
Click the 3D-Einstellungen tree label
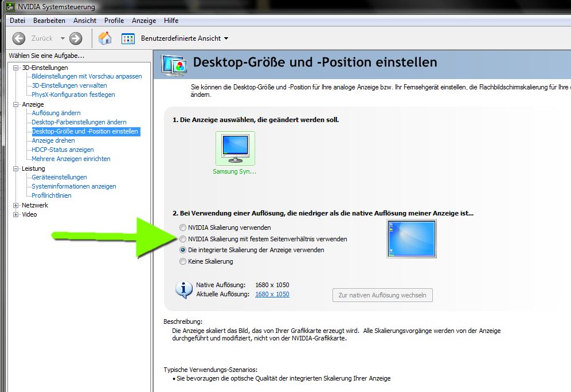point(45,68)
